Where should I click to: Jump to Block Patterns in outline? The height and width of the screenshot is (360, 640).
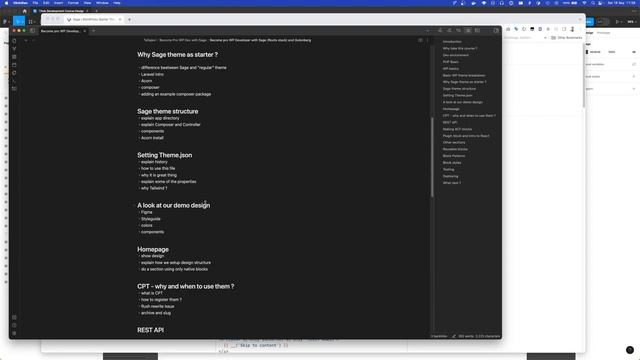[x=454, y=156]
